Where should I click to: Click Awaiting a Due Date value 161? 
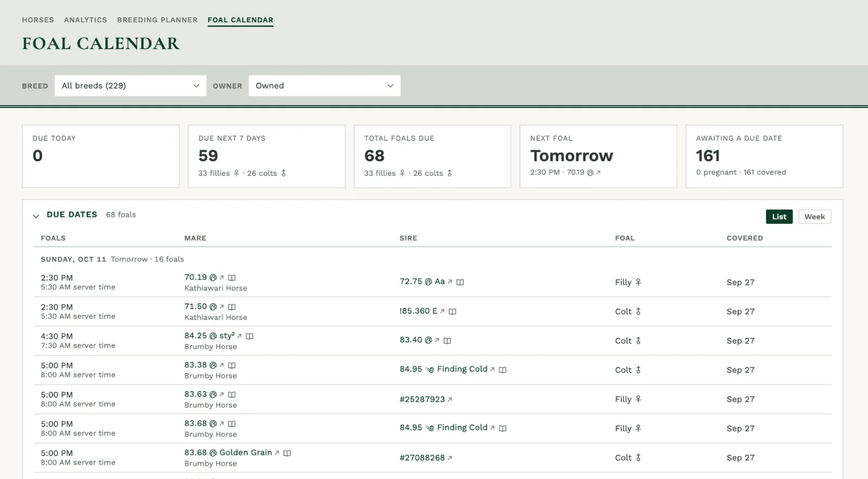pos(708,156)
